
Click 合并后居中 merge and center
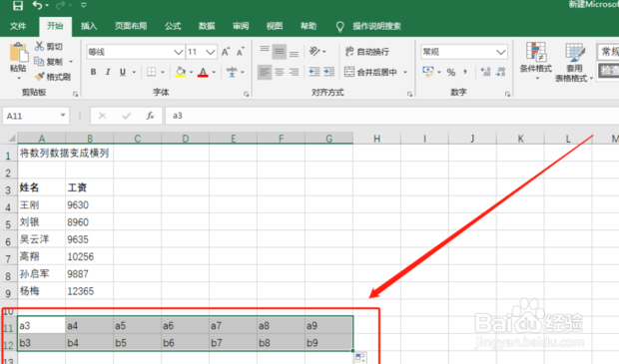click(371, 72)
